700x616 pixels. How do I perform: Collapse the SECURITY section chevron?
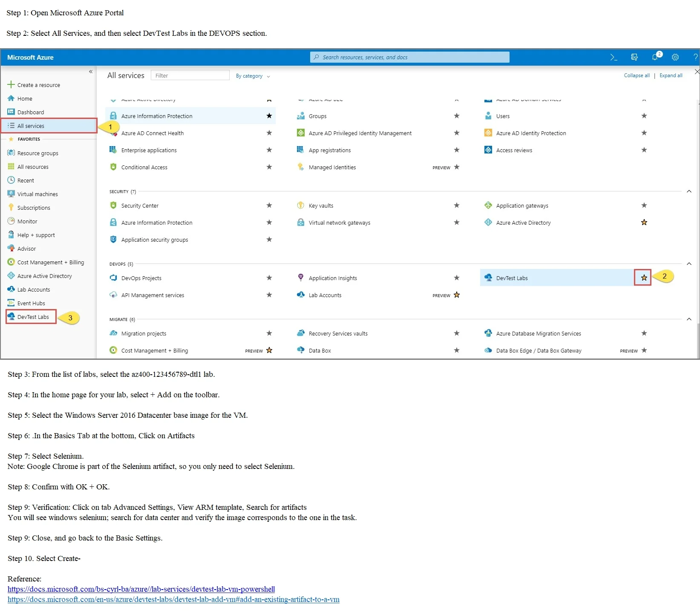coord(689,191)
